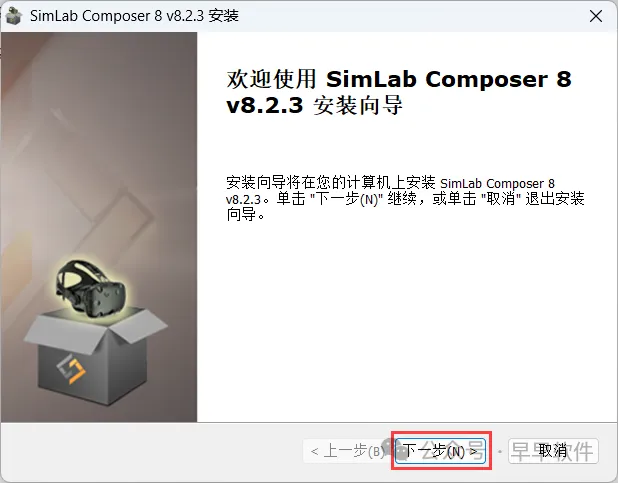Click the 下一步(N) button to continue
This screenshot has width=618, height=483.
click(440, 450)
